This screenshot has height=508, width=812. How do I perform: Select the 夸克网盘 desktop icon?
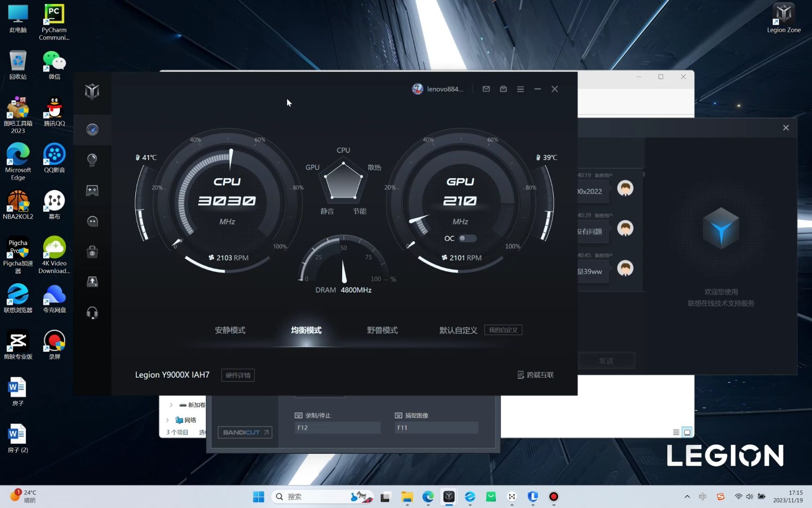click(x=54, y=298)
